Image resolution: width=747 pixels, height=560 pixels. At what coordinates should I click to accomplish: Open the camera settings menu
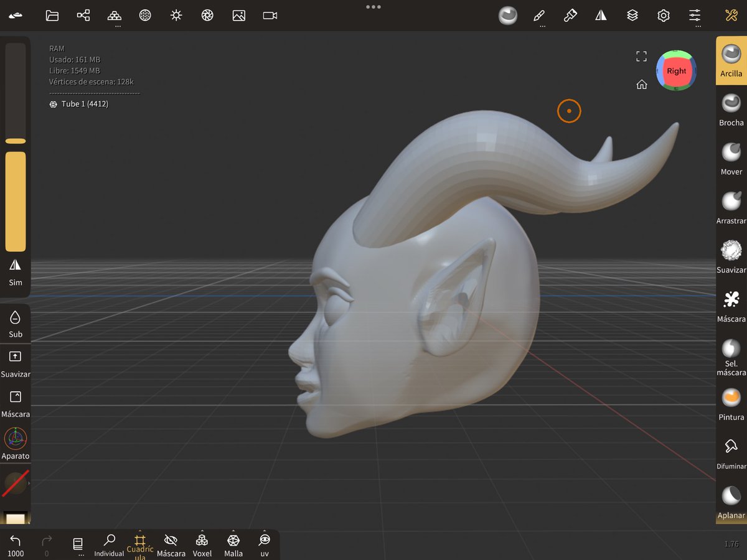(270, 16)
